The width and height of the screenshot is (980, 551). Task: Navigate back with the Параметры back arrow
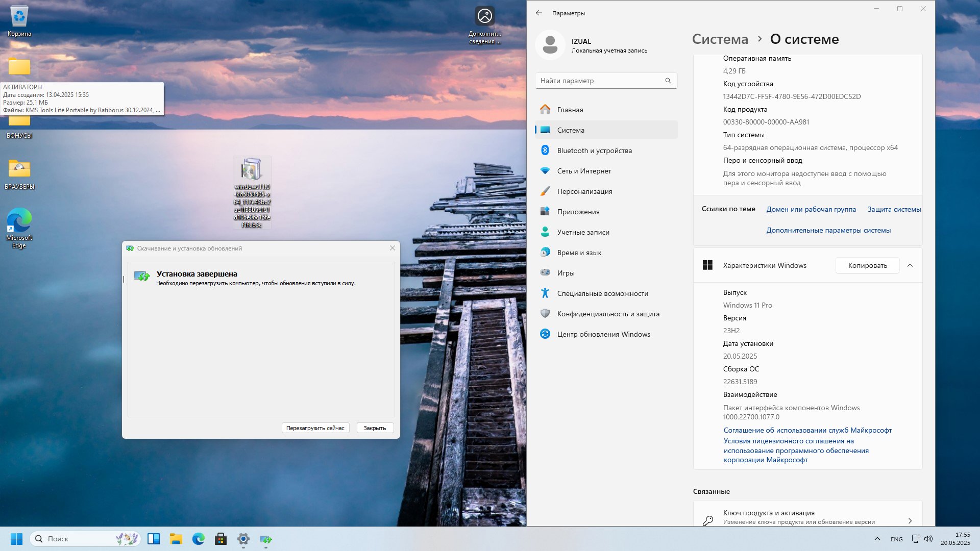pos(538,13)
